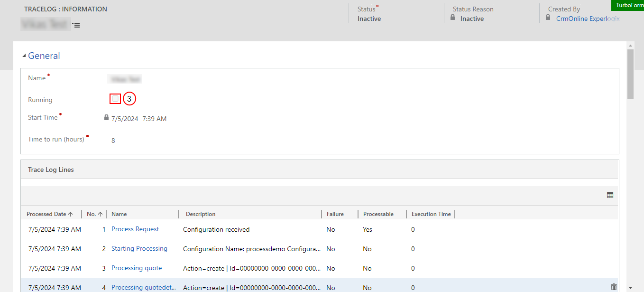
Task: Click the Start Time value 7:39 AM
Action: coord(155,119)
